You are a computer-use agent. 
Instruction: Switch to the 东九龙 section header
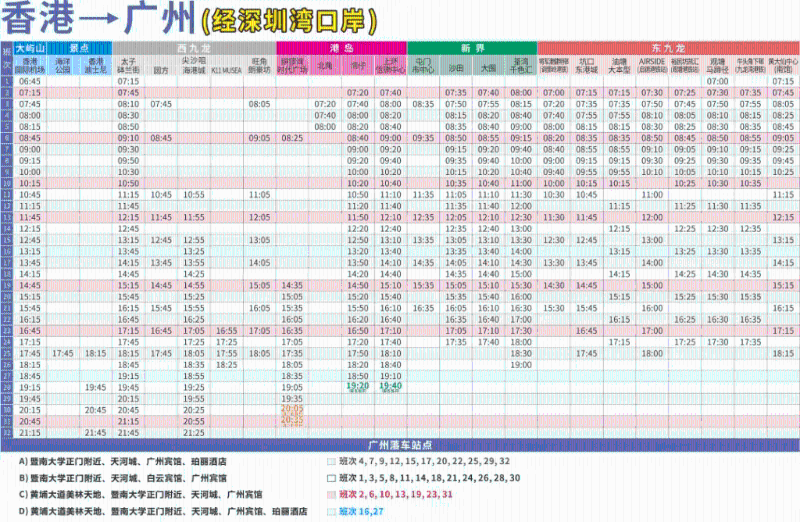click(667, 47)
